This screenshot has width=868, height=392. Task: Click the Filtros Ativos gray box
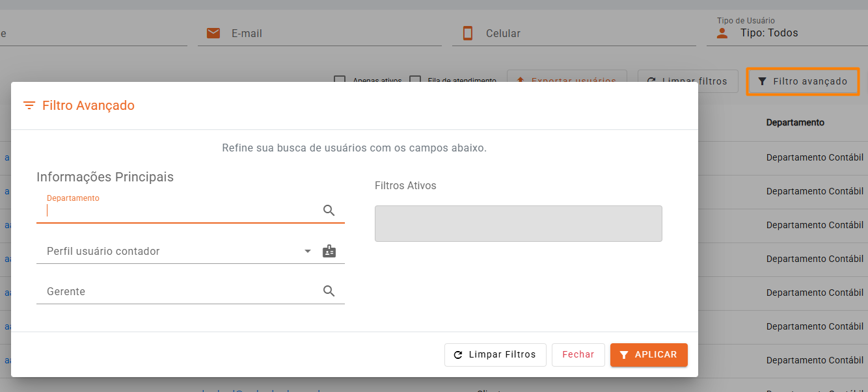tap(519, 224)
